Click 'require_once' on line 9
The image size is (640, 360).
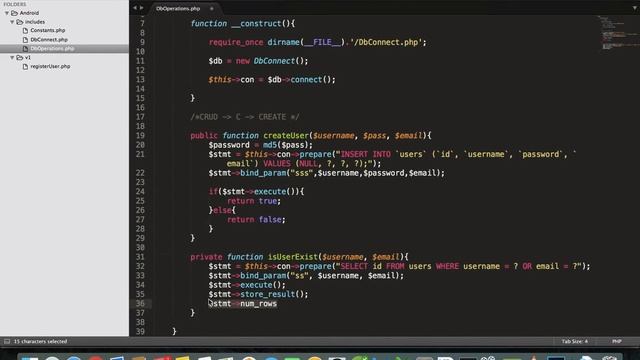[x=236, y=42]
